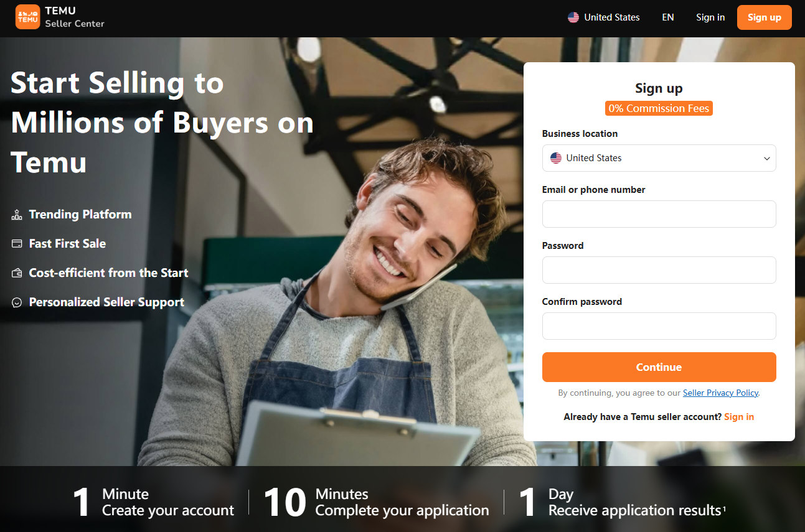Click the Cost-efficient wallet icon
This screenshot has width=805, height=532.
coord(17,273)
